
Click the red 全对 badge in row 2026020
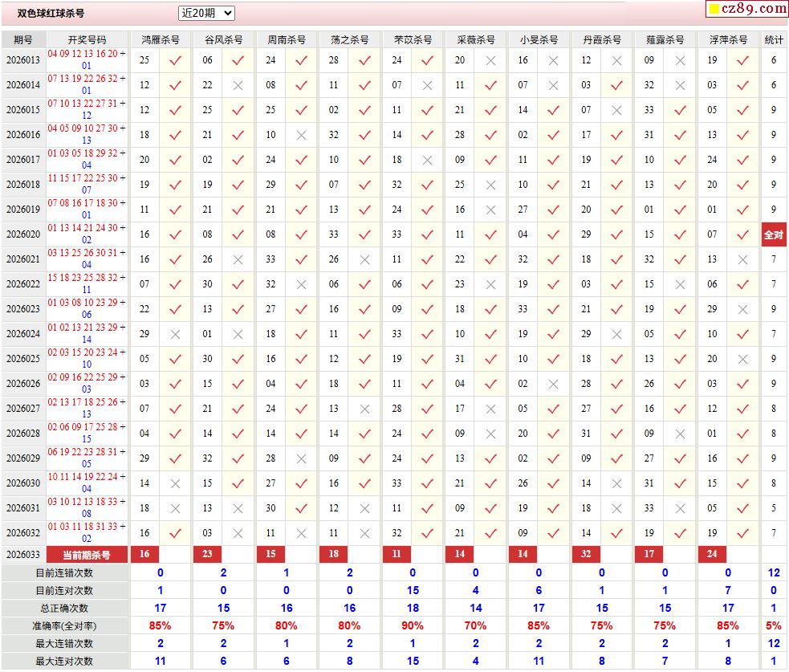774,234
